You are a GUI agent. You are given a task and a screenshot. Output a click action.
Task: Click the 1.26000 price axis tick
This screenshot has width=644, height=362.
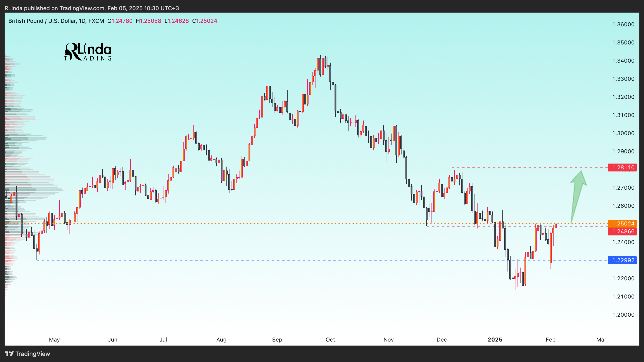623,206
